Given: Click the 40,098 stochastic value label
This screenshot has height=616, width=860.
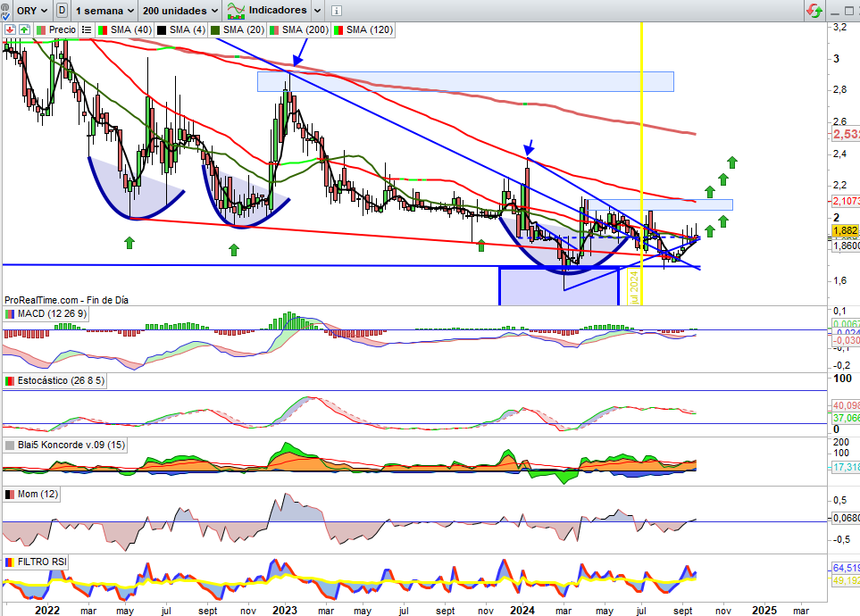Looking at the screenshot, I should click(846, 406).
